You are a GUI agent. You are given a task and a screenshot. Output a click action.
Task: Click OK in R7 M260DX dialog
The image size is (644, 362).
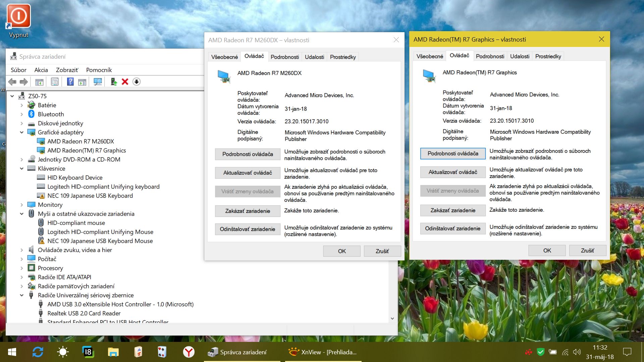click(x=342, y=251)
